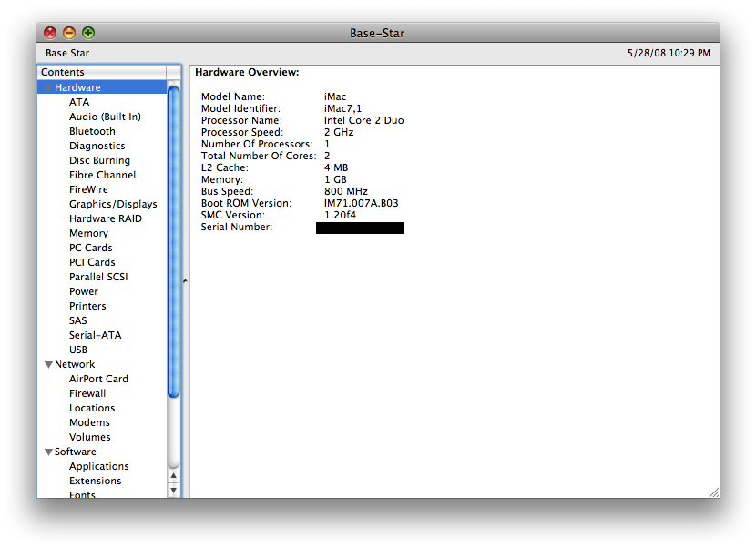
Task: Open AirPort Card details
Action: coord(98,379)
